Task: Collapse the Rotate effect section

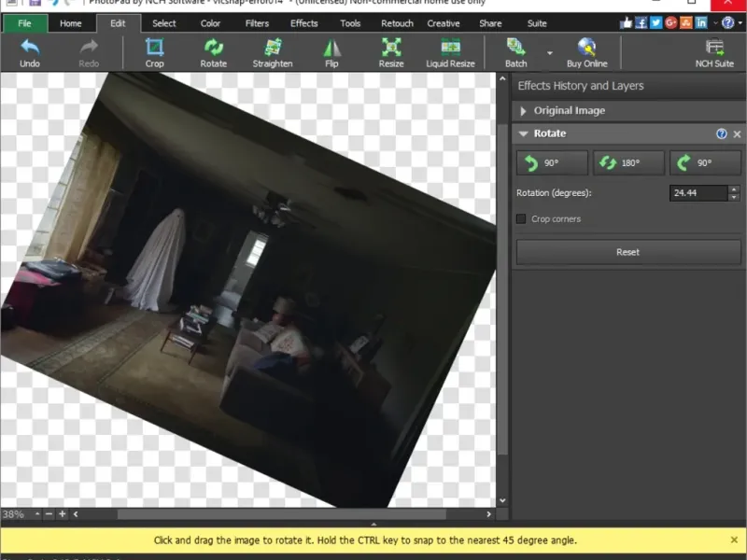Action: [523, 133]
